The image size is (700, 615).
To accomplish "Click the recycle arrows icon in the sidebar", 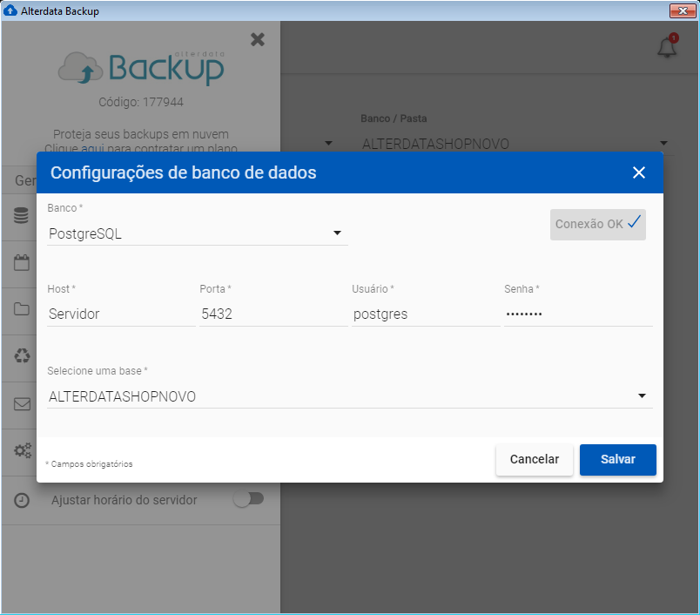I will click(22, 356).
